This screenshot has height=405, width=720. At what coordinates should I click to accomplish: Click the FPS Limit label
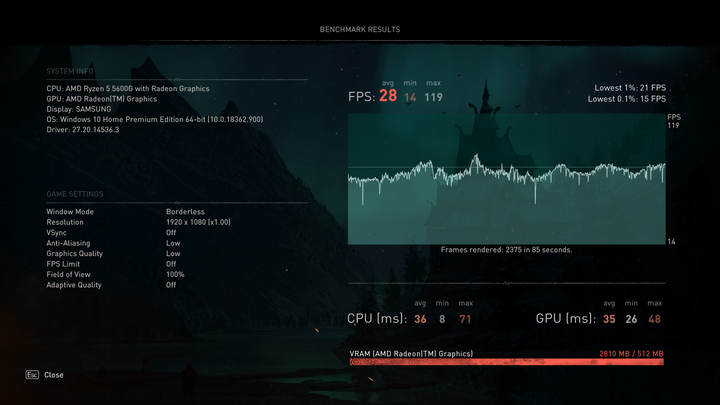coord(63,264)
